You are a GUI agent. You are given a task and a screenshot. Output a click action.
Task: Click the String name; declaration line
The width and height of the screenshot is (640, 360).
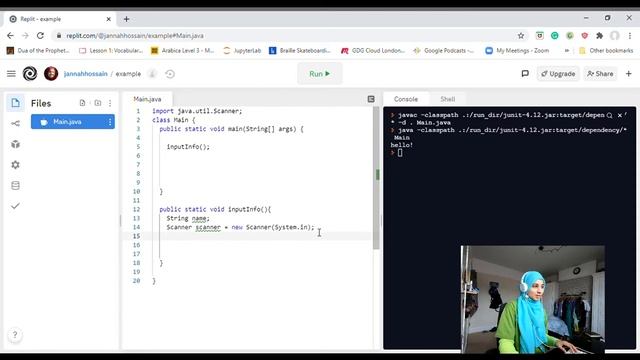coord(188,218)
